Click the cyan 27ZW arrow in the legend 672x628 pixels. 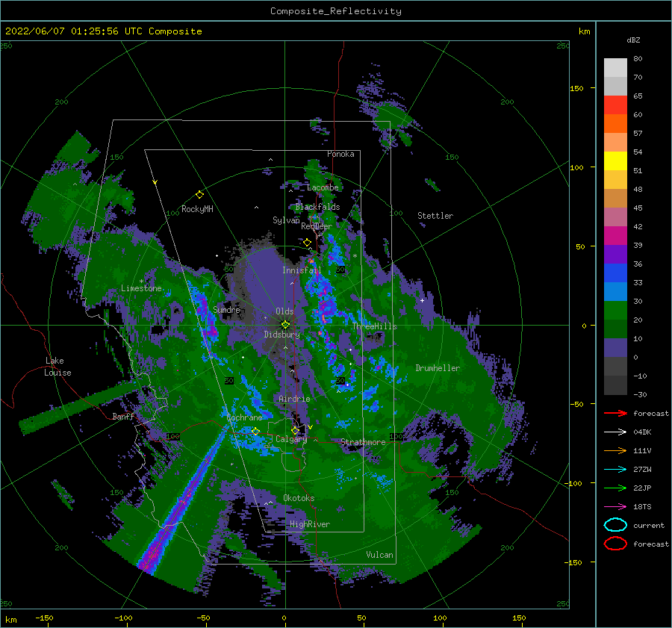[615, 470]
